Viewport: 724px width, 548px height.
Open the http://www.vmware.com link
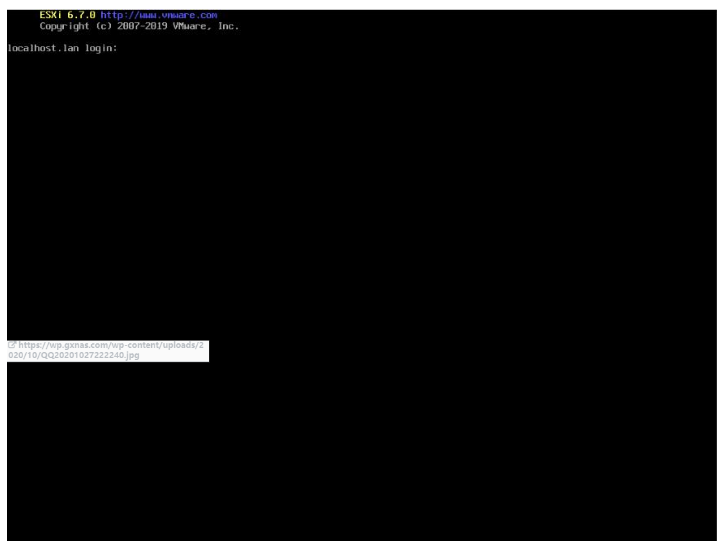(x=158, y=15)
